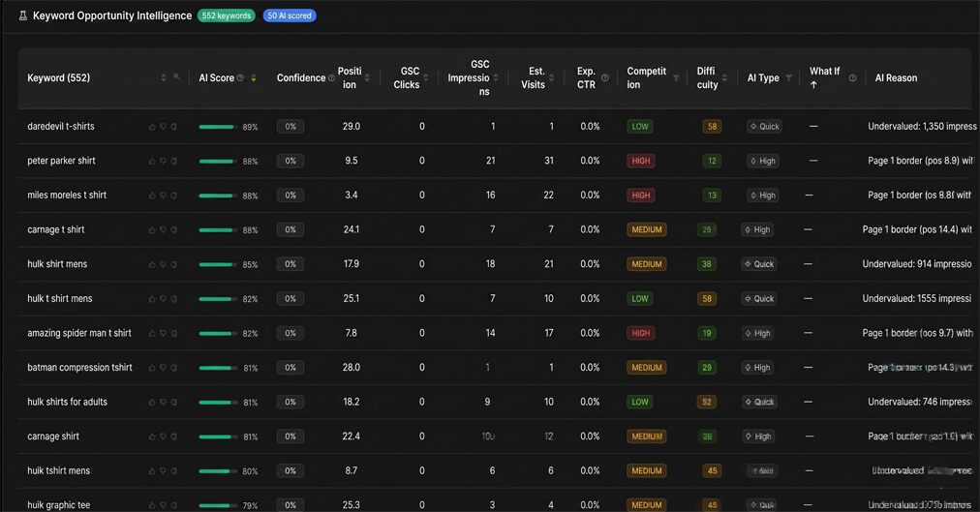The image size is (980, 512).
Task: Click thumbs up for daredevil t-shirts
Action: 152,127
